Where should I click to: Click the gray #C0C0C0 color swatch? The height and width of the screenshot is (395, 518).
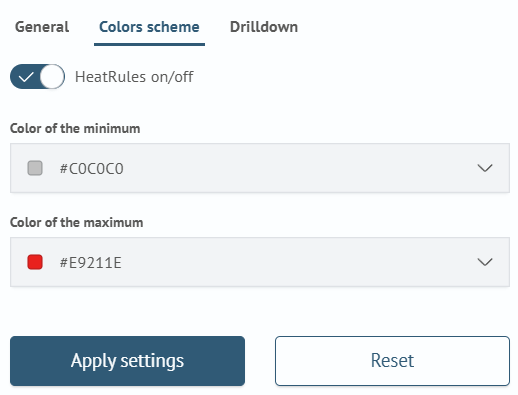pyautogui.click(x=35, y=168)
